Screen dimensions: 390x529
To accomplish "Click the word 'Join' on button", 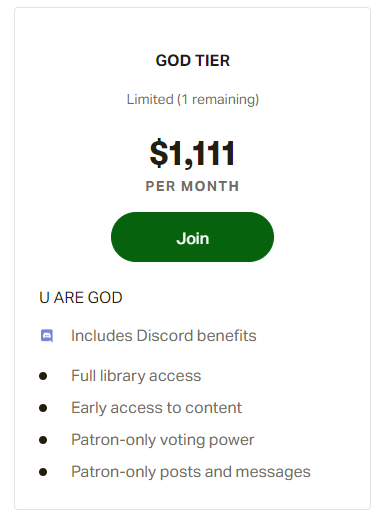I will (193, 239).
